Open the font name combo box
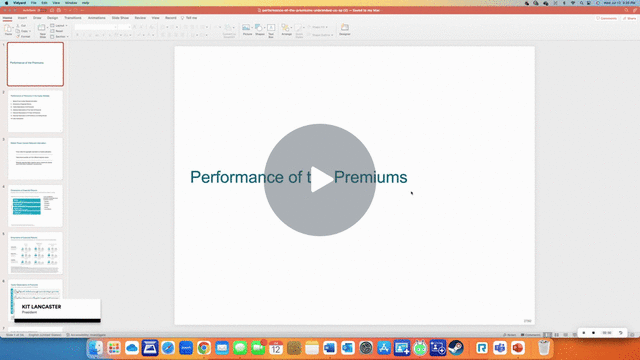Image resolution: width=640 pixels, height=360 pixels. (x=96, y=27)
